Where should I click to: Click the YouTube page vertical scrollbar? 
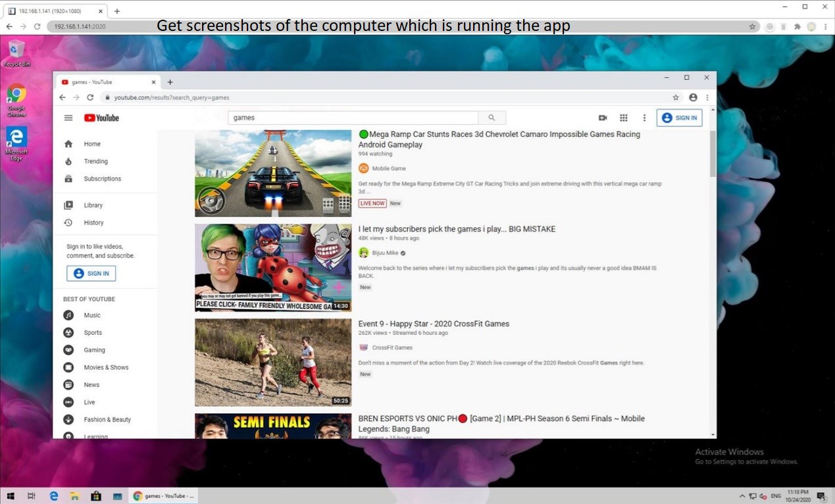pyautogui.click(x=713, y=153)
